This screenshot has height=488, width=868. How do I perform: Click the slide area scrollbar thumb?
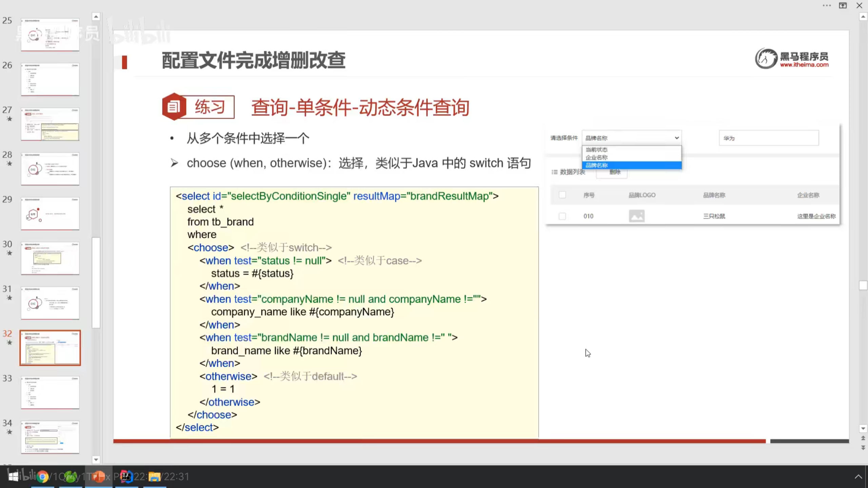point(863,285)
